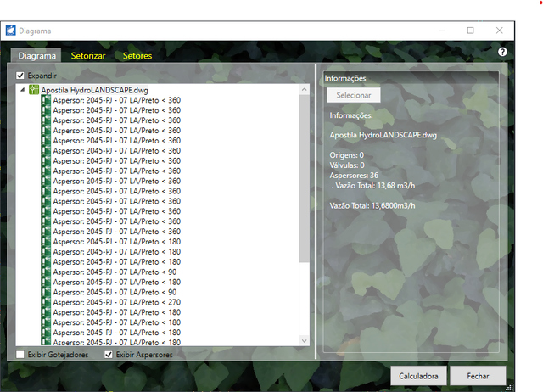Image resolution: width=543 pixels, height=392 pixels.
Task: Click the icon of the first Aspersor row
Action: [x=46, y=99]
